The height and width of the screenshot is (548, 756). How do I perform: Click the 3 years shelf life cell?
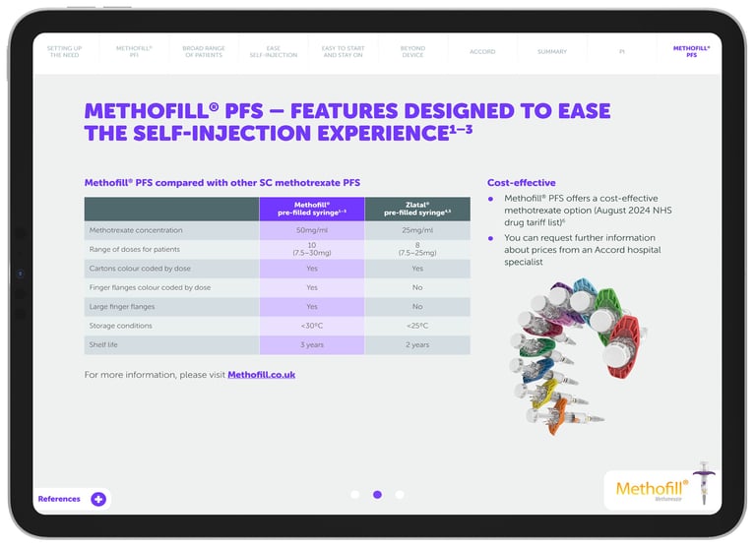312,344
